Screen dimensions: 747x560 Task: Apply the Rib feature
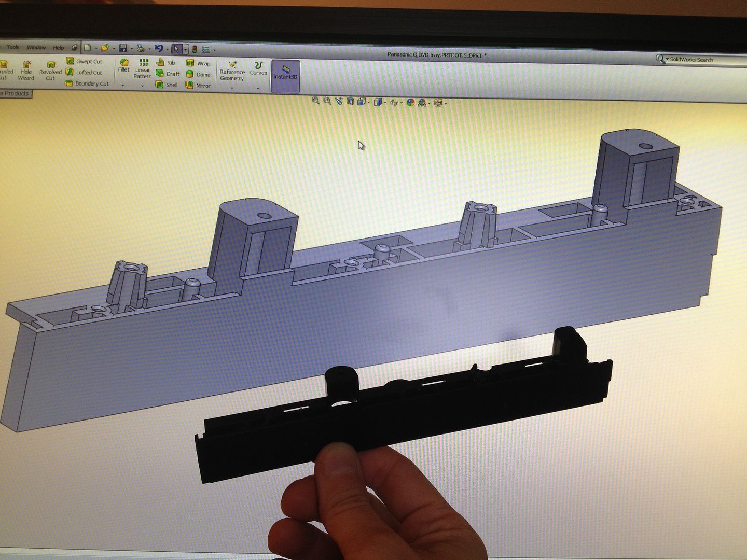166,63
